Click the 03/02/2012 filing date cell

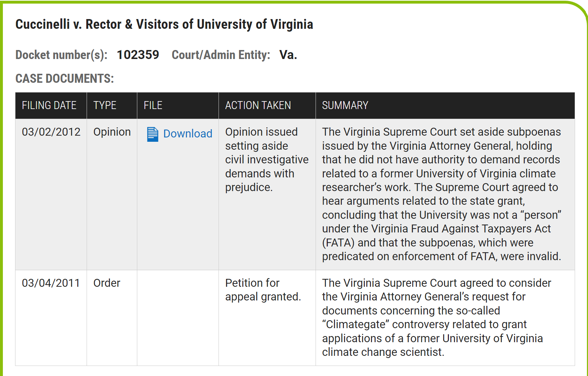(51, 132)
